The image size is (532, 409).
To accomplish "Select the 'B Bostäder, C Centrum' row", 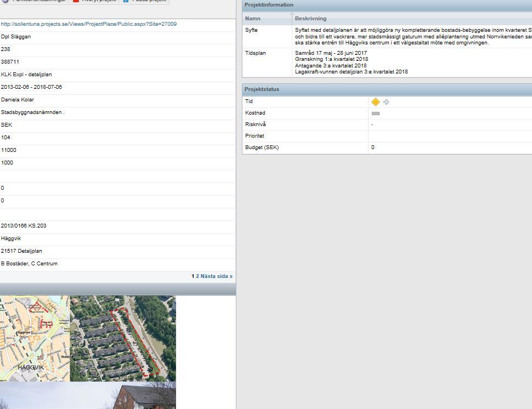I will [117, 264].
